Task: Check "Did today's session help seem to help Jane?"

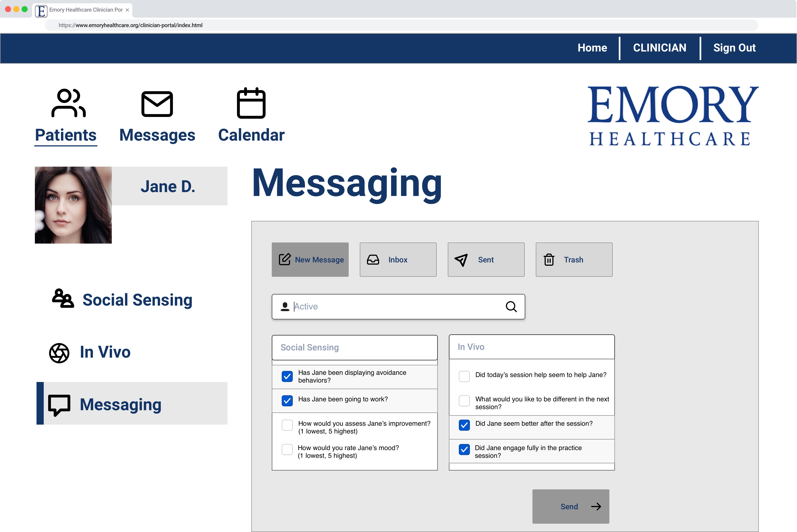Action: pos(464,376)
